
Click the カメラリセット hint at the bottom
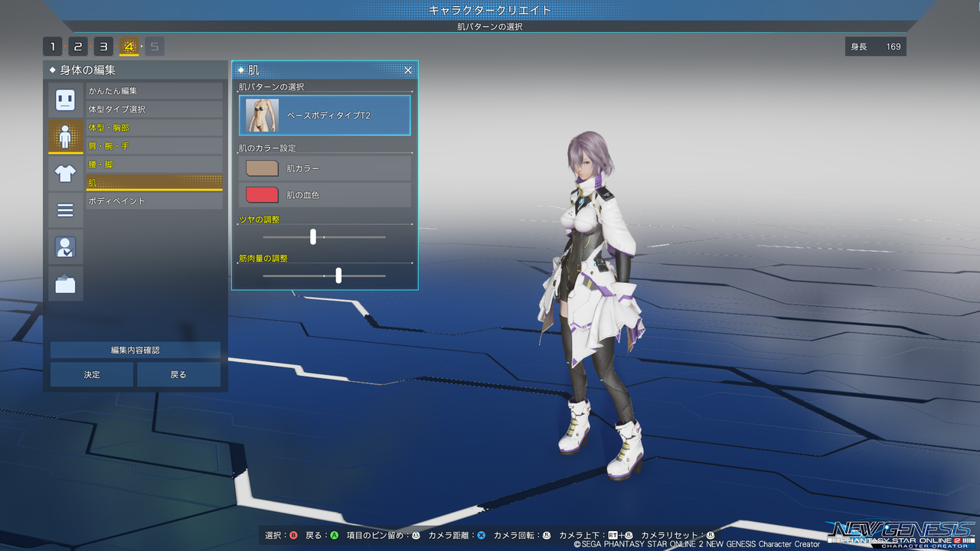click(678, 536)
